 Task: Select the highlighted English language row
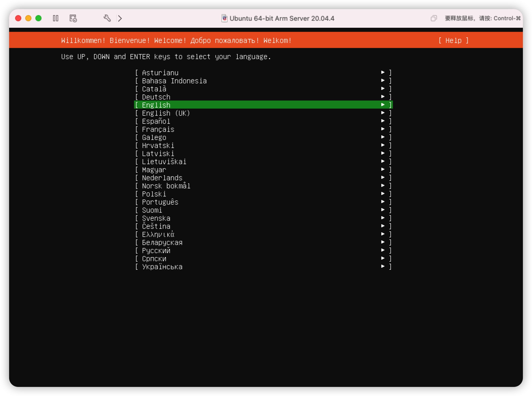(263, 105)
